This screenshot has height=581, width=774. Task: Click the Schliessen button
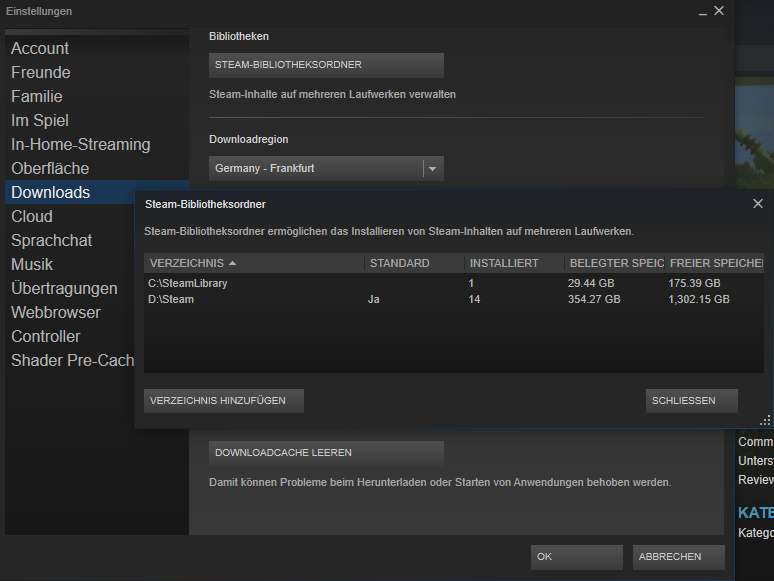coord(692,401)
